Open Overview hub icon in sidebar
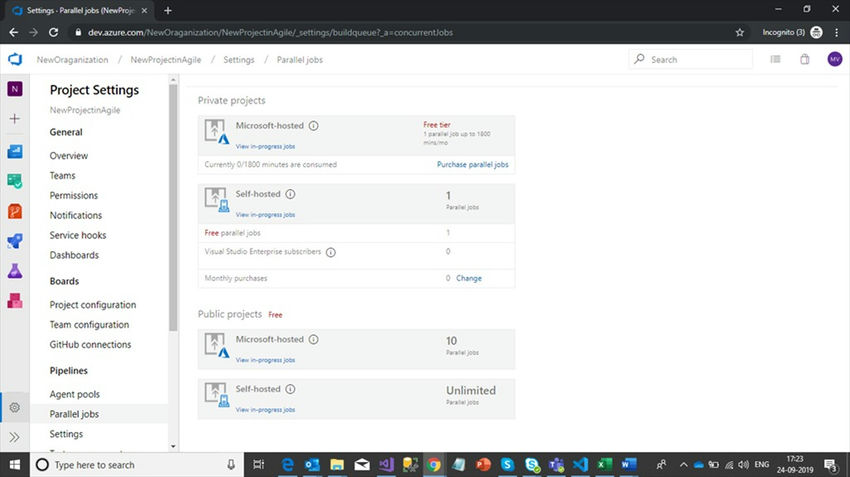 [15, 151]
